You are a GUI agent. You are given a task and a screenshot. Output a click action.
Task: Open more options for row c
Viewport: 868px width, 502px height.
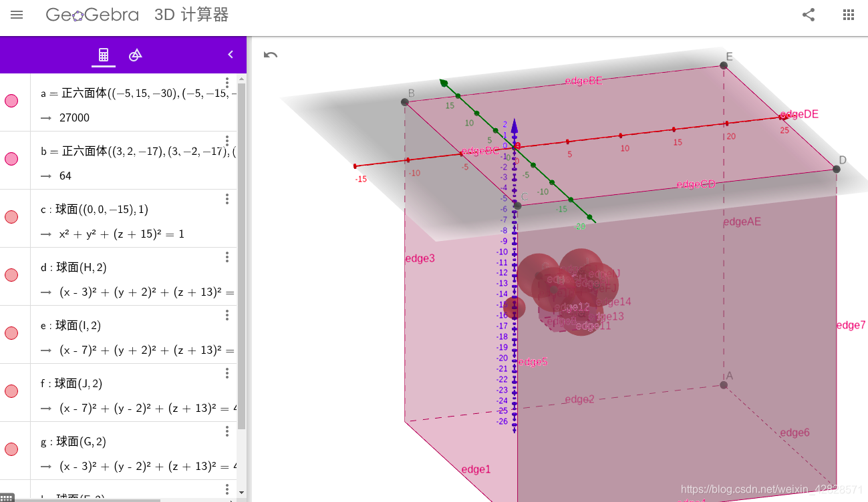point(227,199)
